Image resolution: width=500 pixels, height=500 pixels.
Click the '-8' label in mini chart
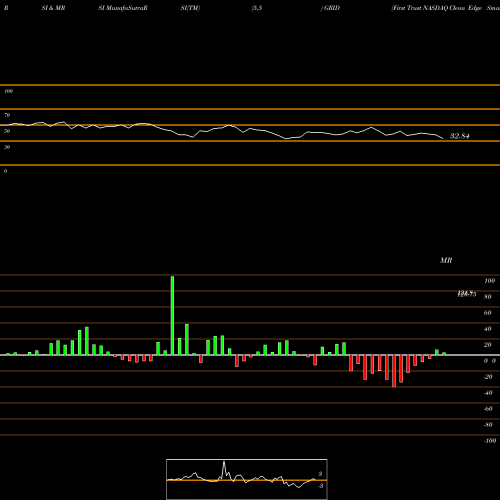pos(320,486)
